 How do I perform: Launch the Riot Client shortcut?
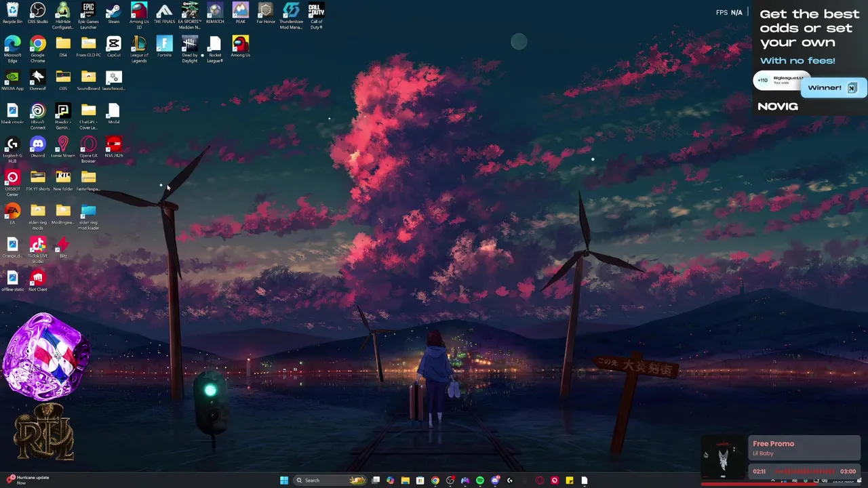pos(38,282)
